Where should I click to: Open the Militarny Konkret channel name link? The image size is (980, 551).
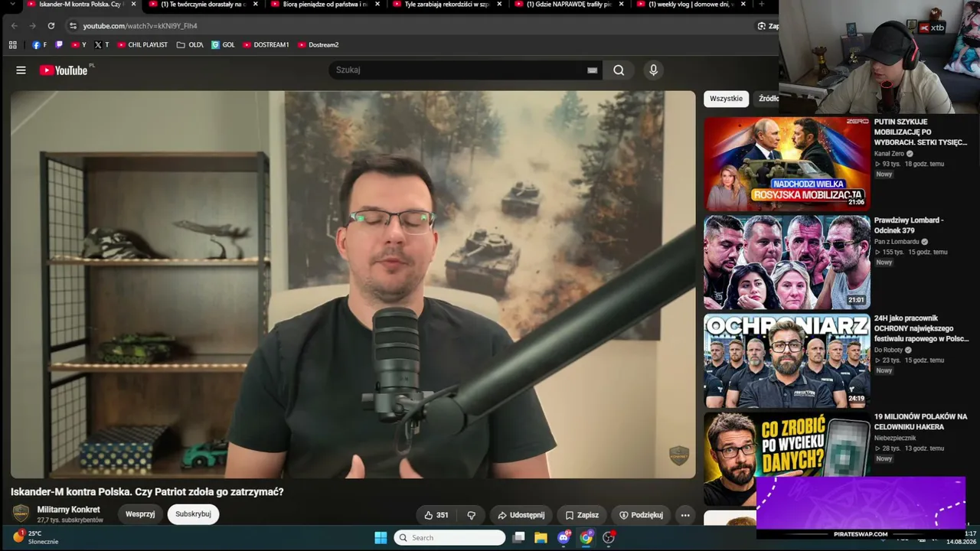tap(68, 510)
